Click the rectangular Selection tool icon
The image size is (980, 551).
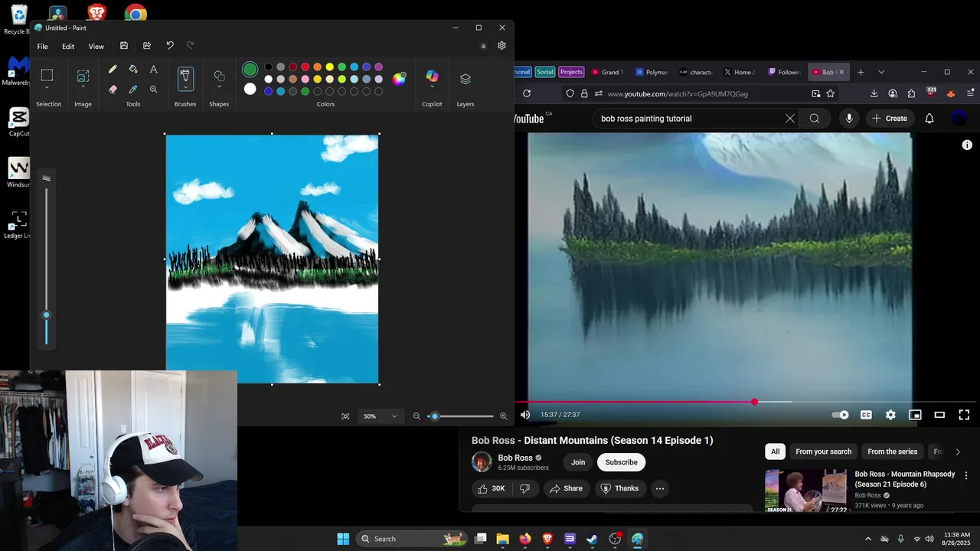(x=47, y=75)
